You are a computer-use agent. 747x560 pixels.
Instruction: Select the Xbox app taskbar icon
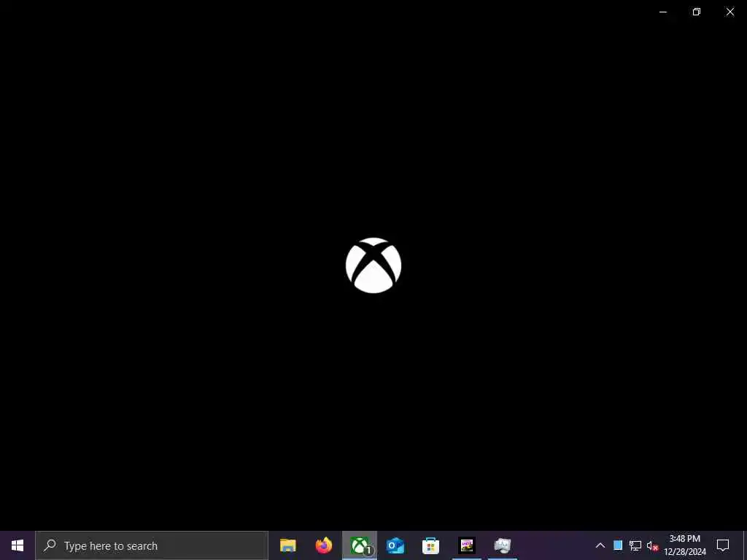[x=360, y=545]
